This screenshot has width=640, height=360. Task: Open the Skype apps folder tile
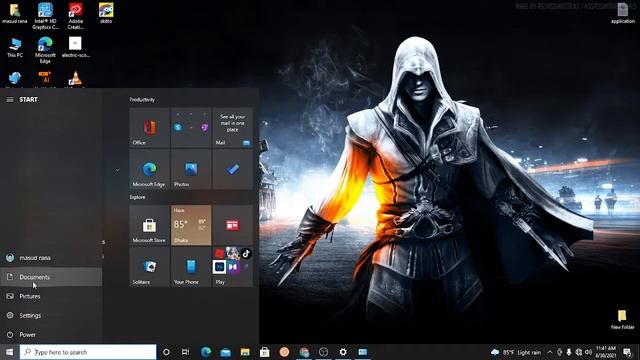[x=191, y=128]
